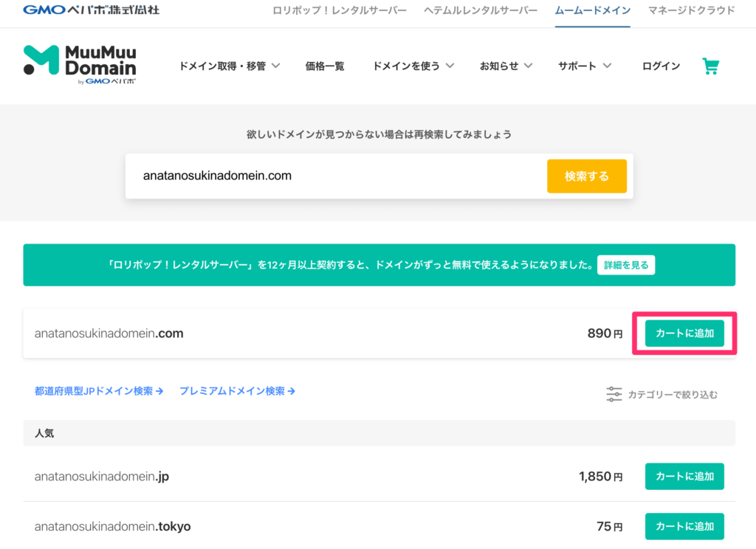The image size is (756, 549).
Task: Click the GMO Pepabo company logo
Action: [x=92, y=10]
